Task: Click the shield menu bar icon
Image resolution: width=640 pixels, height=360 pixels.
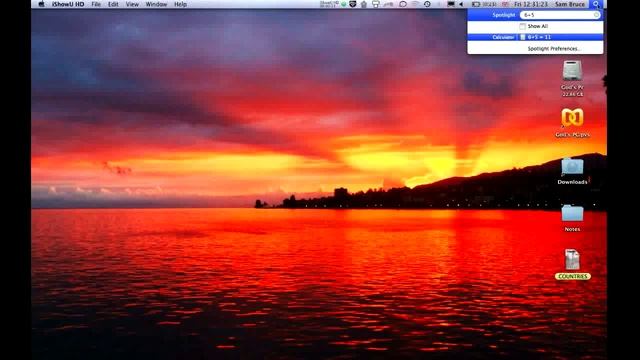Action: (x=353, y=4)
